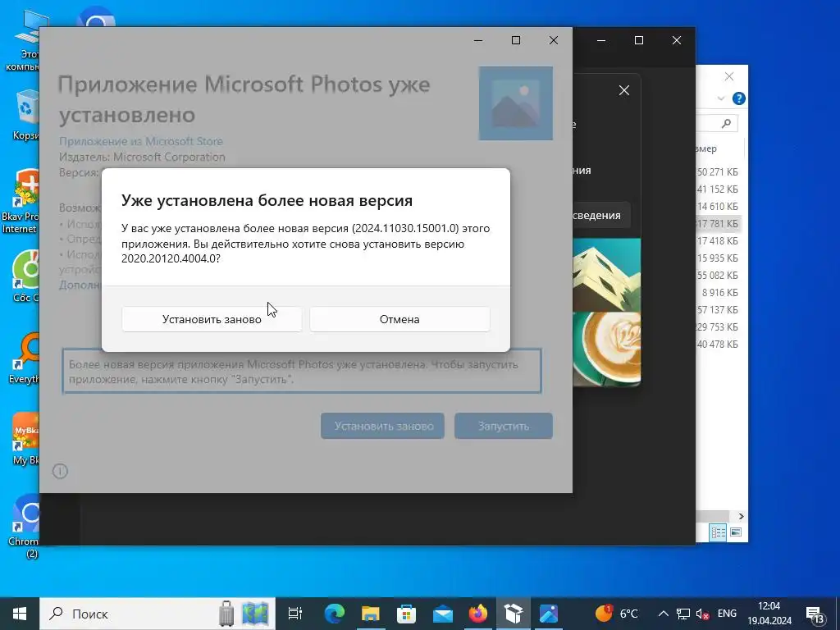840x630 pixels.
Task: Open the clock showing 12:04 and 19.04.2024
Action: point(769,614)
